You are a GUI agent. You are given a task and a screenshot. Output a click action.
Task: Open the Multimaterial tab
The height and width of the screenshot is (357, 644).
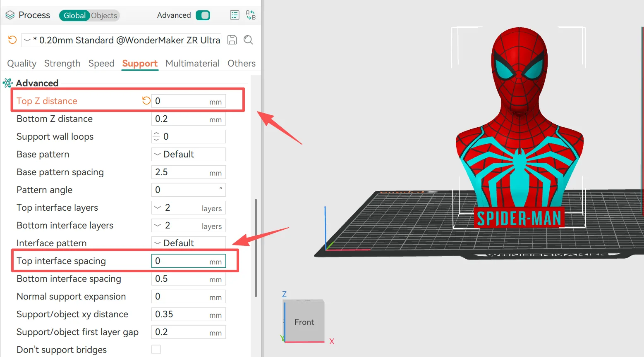click(x=192, y=63)
